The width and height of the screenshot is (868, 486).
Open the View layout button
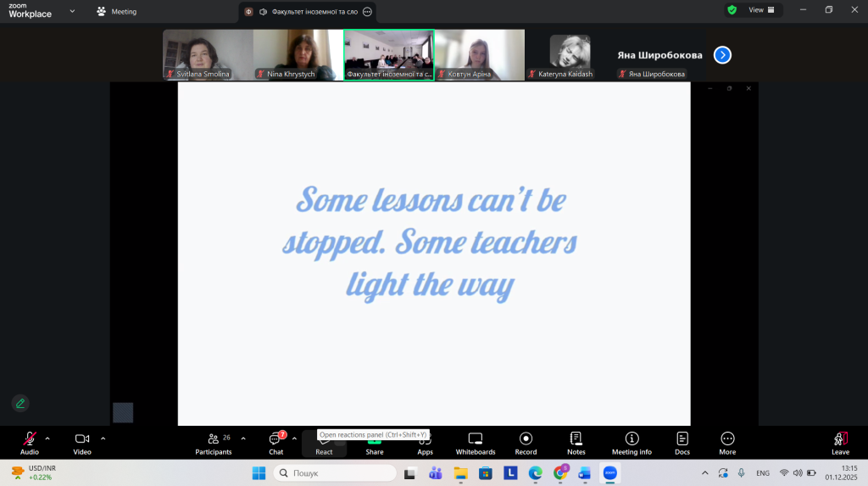pos(762,10)
